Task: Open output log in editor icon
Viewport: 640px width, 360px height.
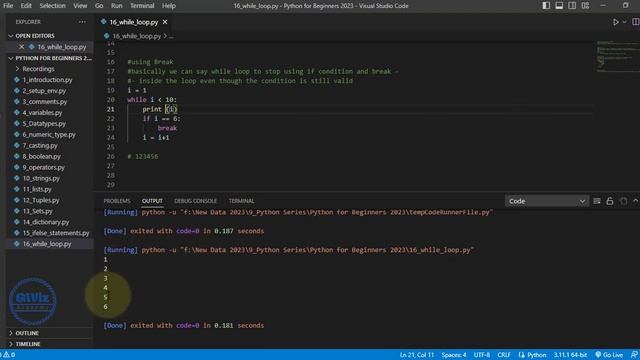Action: (x=623, y=201)
